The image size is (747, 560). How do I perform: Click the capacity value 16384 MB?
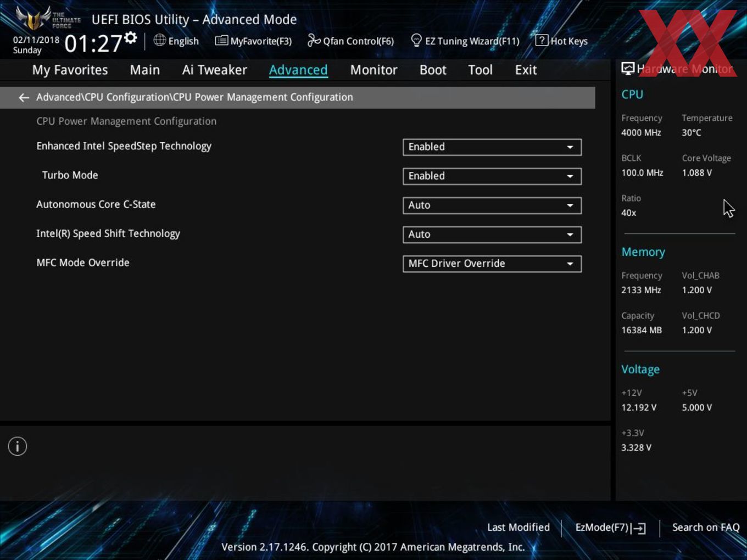642,330
